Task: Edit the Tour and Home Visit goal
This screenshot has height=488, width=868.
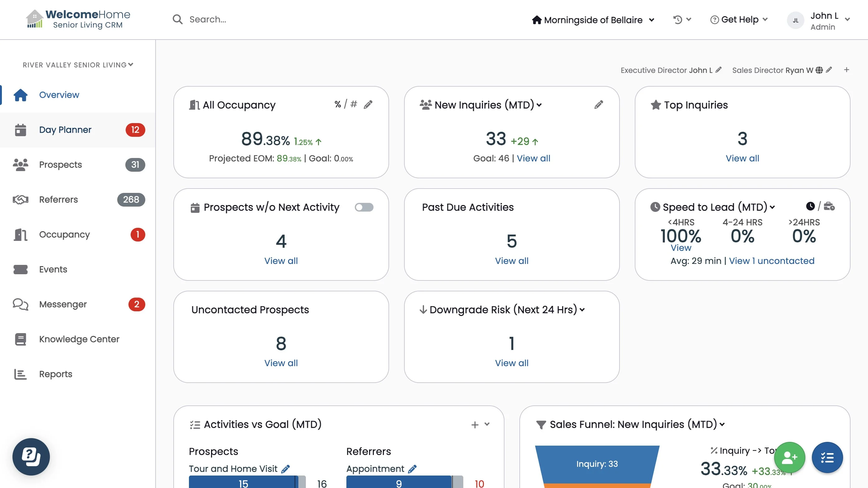Action: point(285,469)
